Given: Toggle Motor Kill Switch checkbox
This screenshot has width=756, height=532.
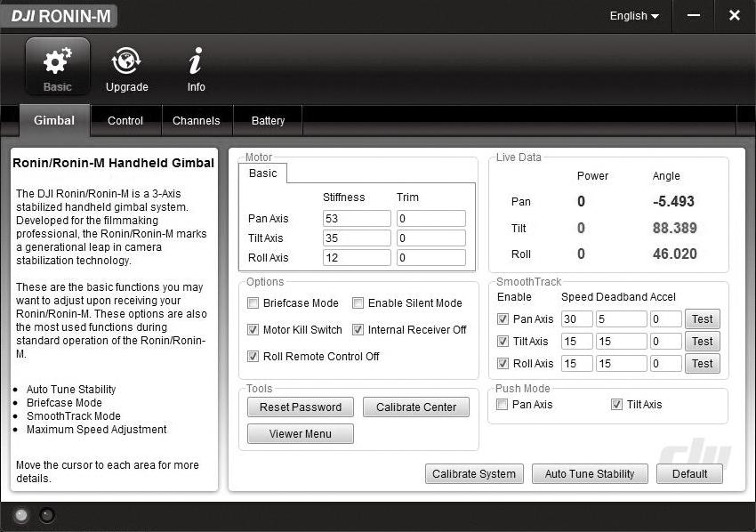Looking at the screenshot, I should 253,330.
